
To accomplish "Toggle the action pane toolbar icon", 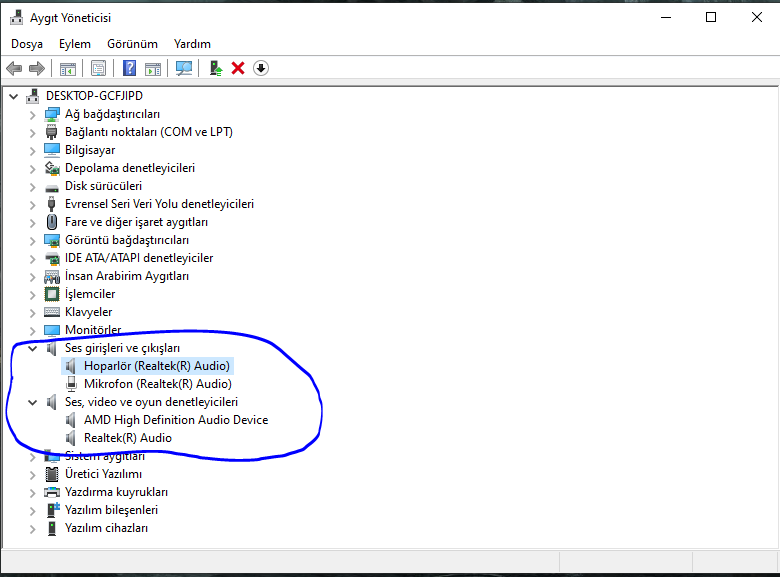I will (x=153, y=69).
